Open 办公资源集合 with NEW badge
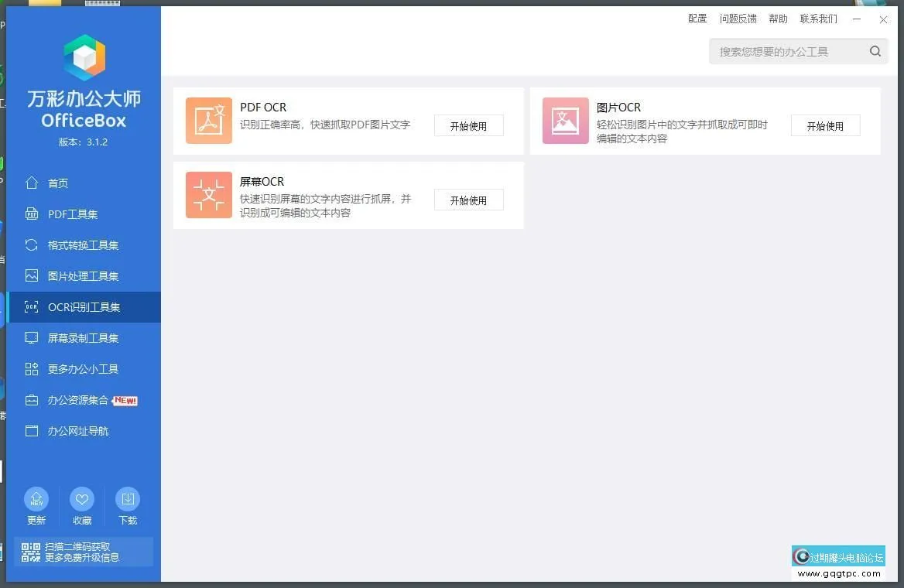 pyautogui.click(x=78, y=400)
